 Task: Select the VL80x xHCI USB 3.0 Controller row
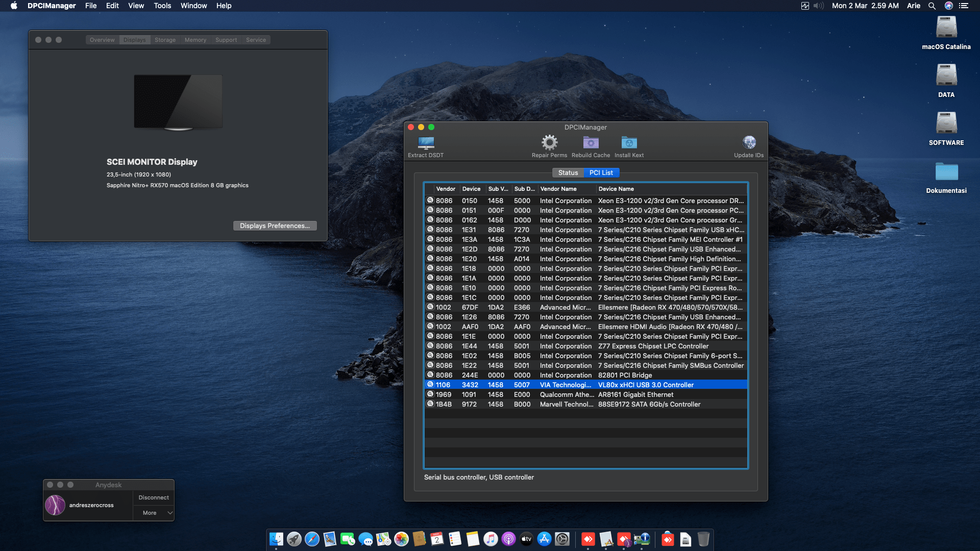click(586, 385)
